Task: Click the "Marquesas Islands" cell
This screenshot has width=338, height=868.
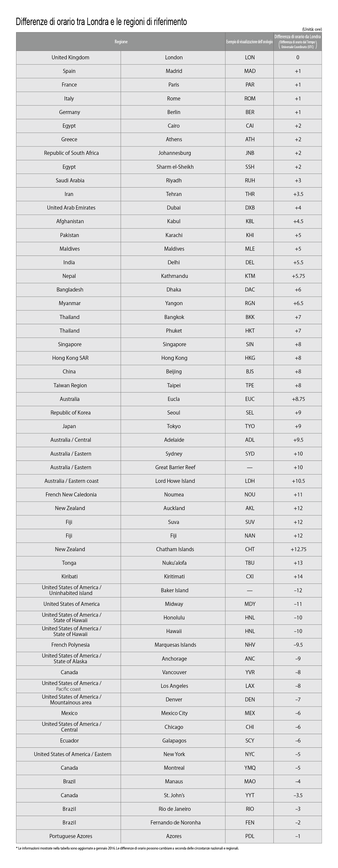Action: (x=175, y=645)
